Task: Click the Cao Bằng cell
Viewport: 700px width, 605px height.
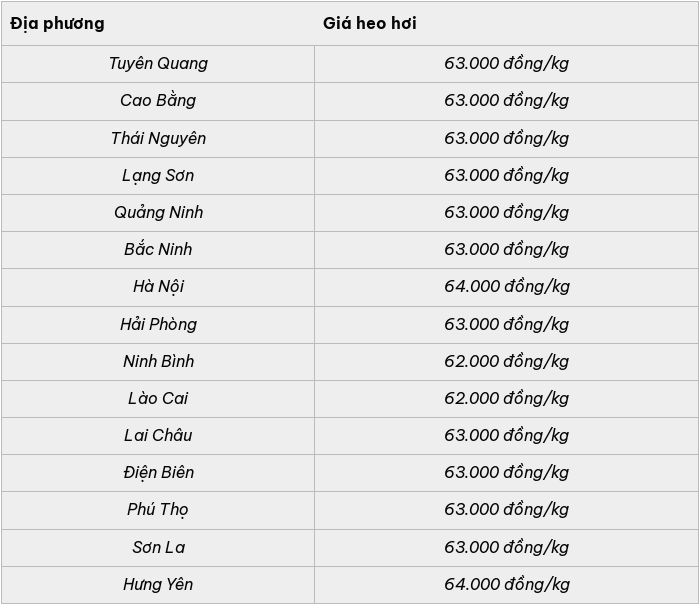Action: click(158, 101)
